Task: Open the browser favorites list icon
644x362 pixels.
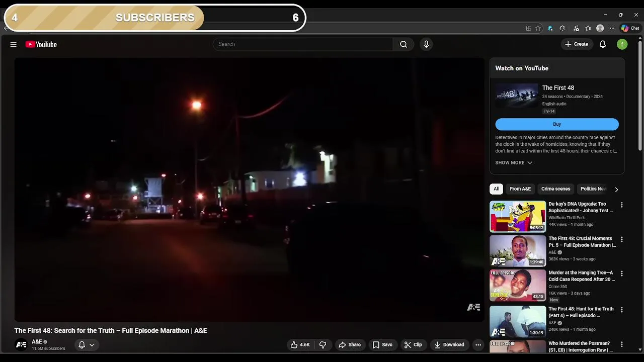Action: 588,28
